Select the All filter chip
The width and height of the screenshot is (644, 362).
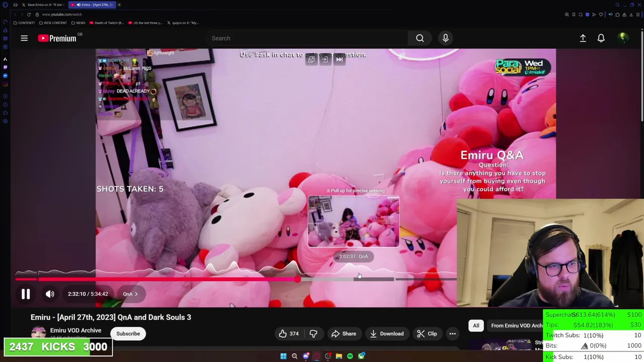(x=476, y=326)
